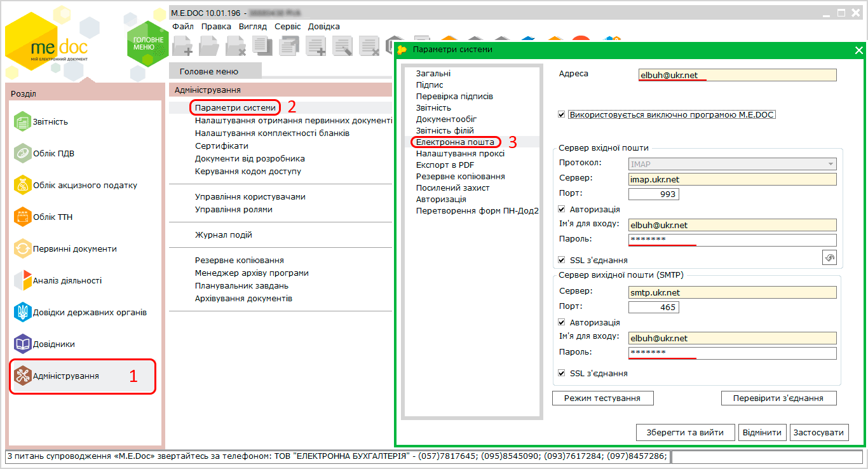Open Управління користувачами
This screenshot has width=868, height=469.
click(250, 196)
